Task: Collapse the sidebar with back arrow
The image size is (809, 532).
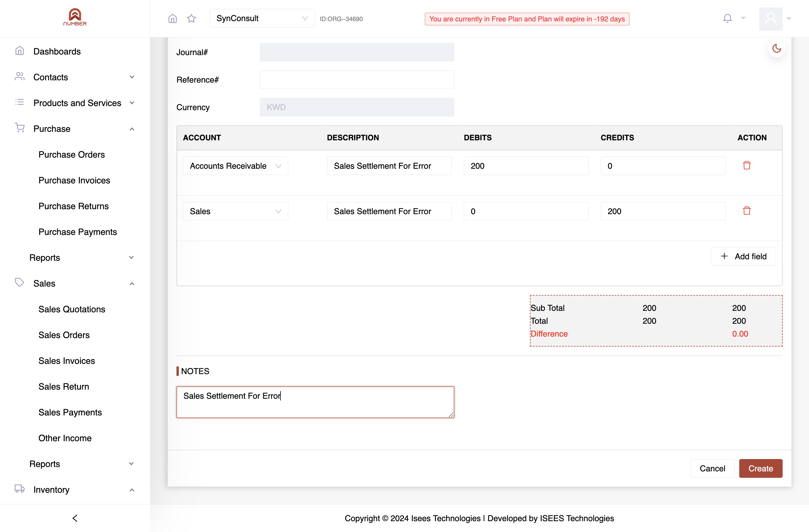Action: click(x=75, y=518)
